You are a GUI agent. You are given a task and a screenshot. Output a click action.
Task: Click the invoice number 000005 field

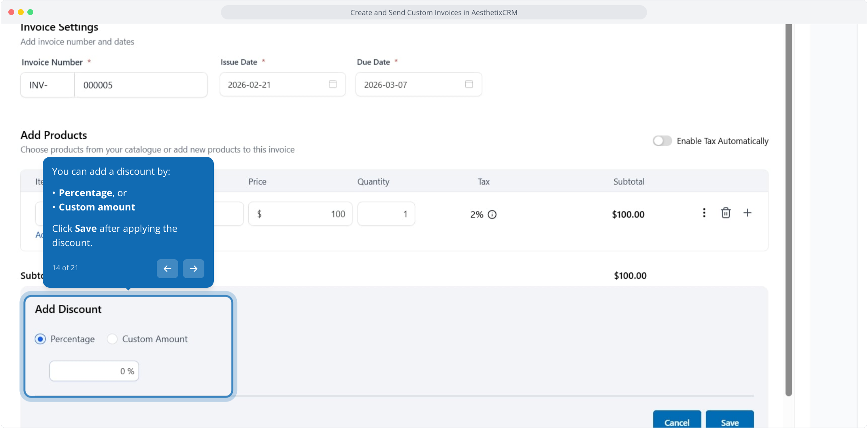[141, 85]
